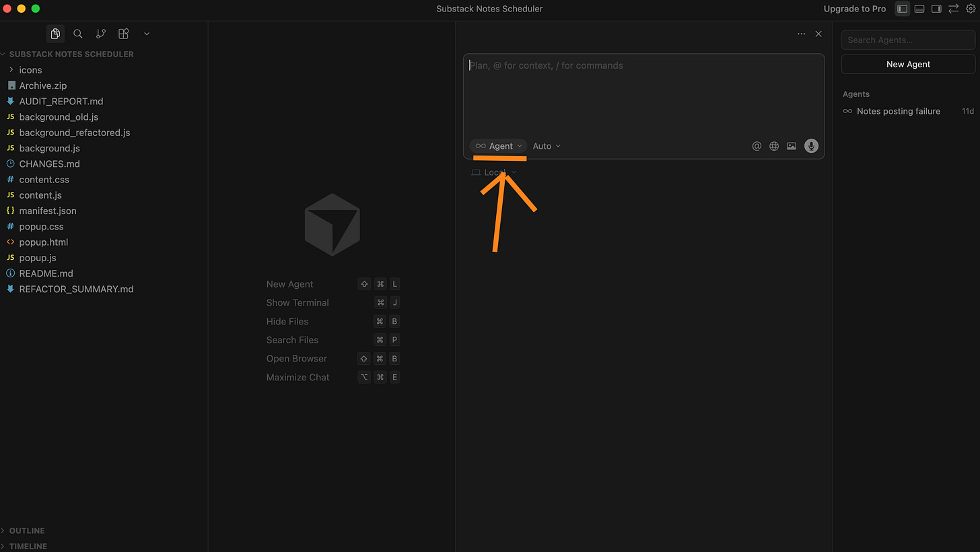This screenshot has height=552, width=980.
Task: Open chat panel more actions ellipsis
Action: (x=801, y=34)
